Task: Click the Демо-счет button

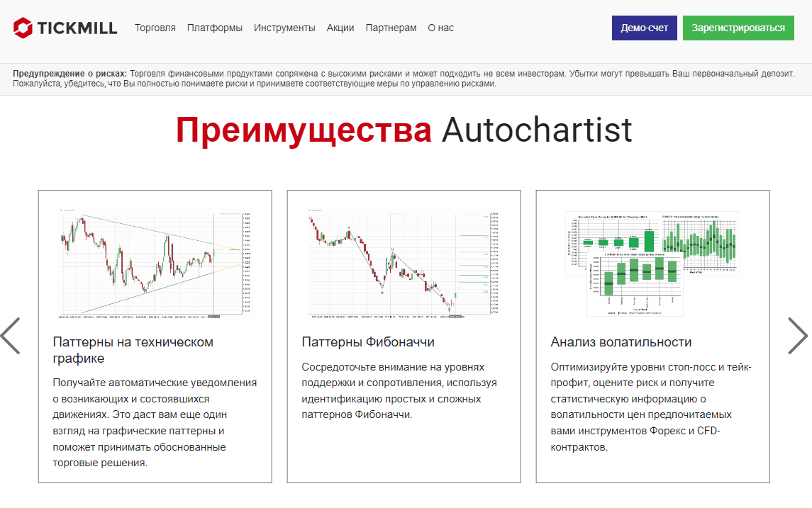Action: point(644,28)
